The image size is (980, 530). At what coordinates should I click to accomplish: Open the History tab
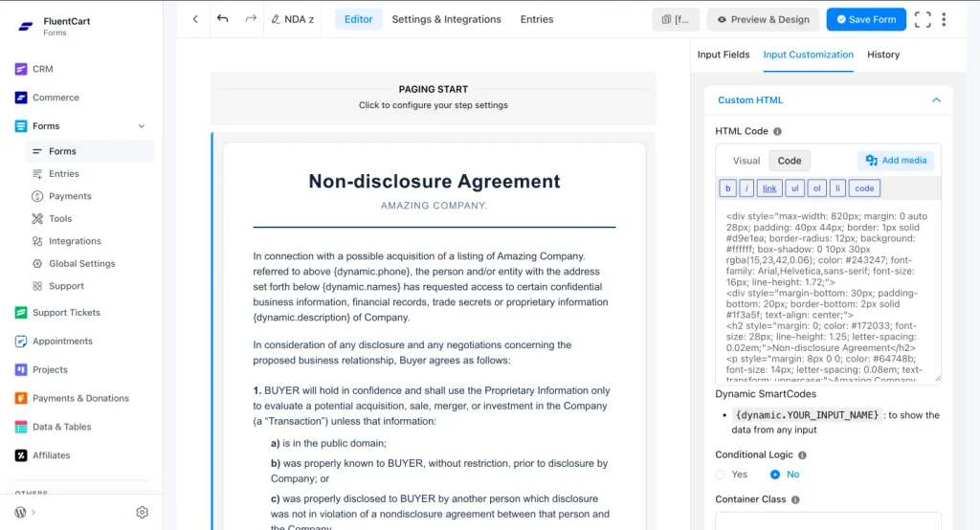point(883,55)
